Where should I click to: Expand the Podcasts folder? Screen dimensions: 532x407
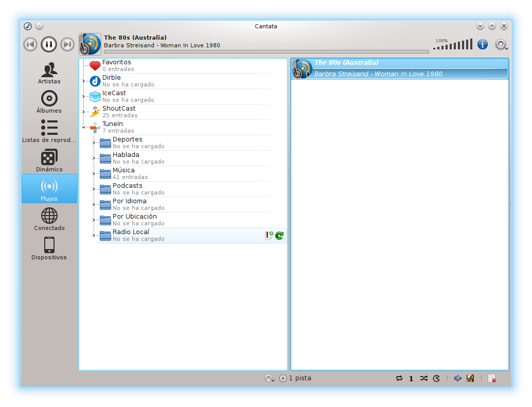[94, 189]
